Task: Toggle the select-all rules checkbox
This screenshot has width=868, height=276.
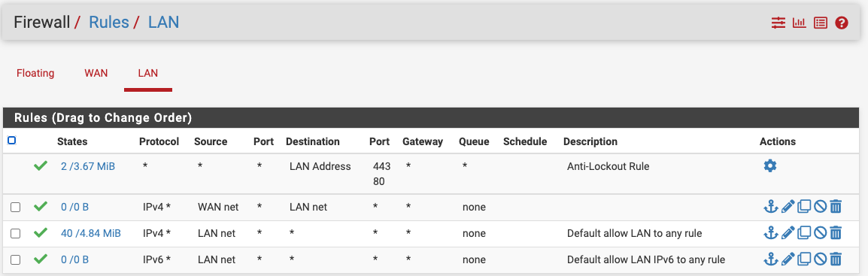Action: click(x=11, y=141)
